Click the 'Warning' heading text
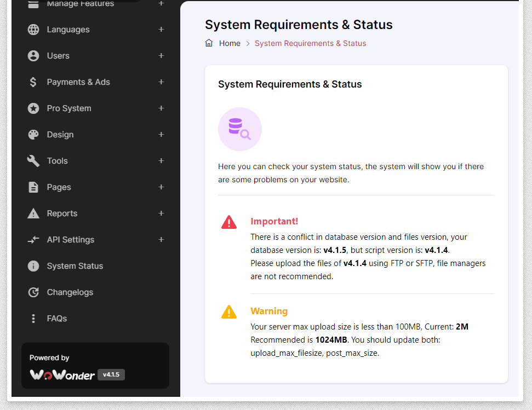532x410 pixels. click(x=269, y=311)
